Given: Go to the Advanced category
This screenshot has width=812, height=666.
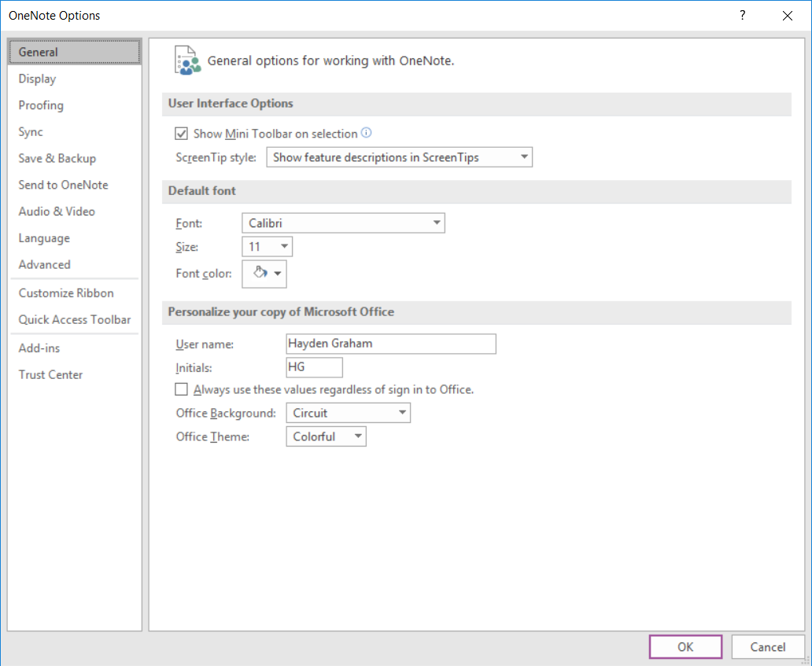Looking at the screenshot, I should [75, 264].
